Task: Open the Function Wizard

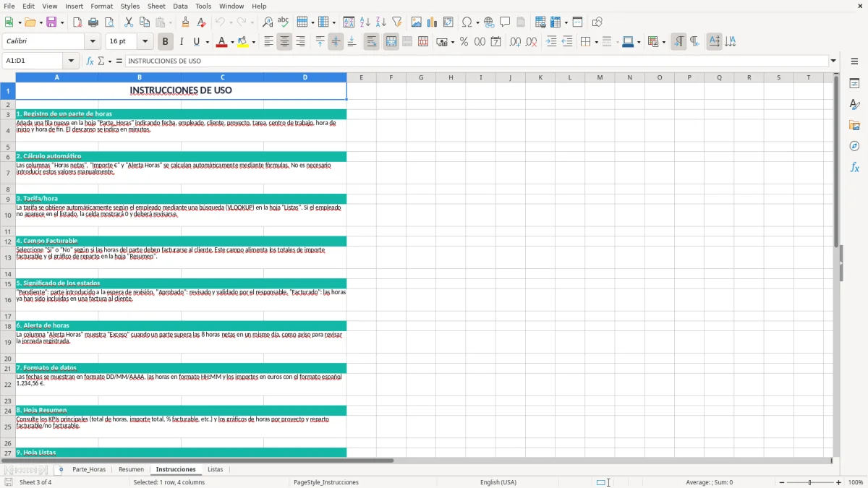Action: point(90,61)
